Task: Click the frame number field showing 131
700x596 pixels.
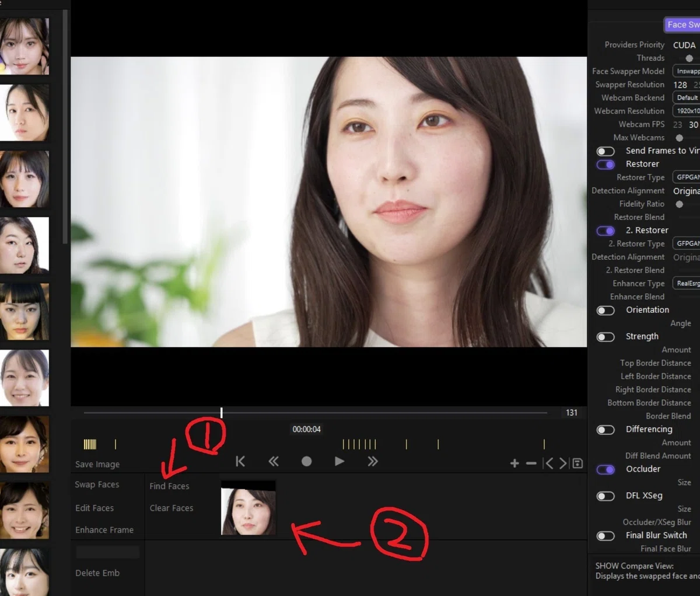Action: pos(572,413)
